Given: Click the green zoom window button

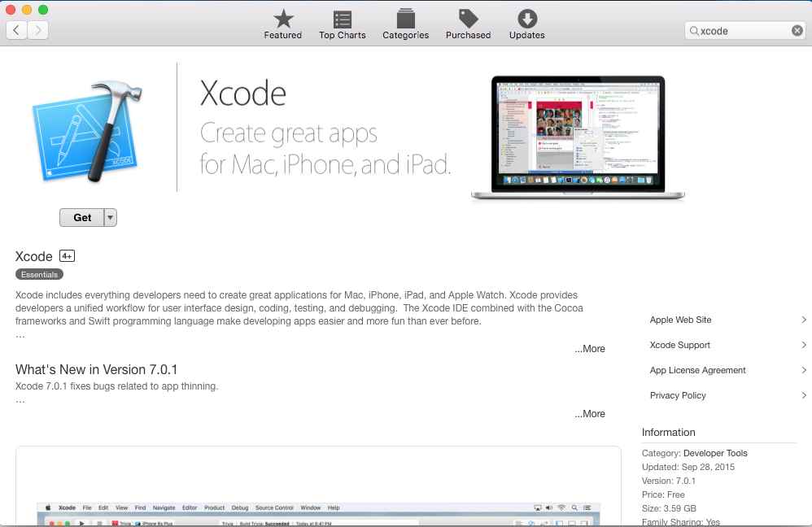Looking at the screenshot, I should coord(43,9).
